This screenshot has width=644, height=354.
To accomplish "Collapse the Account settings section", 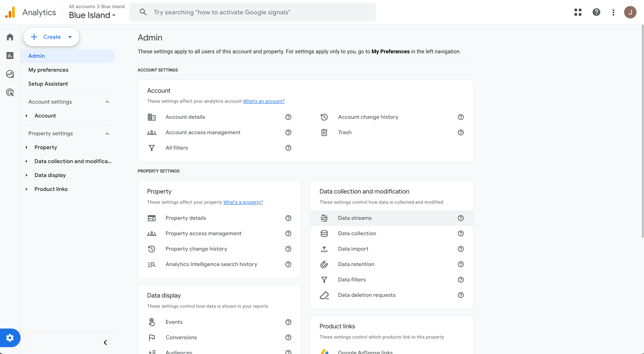I will tap(107, 102).
